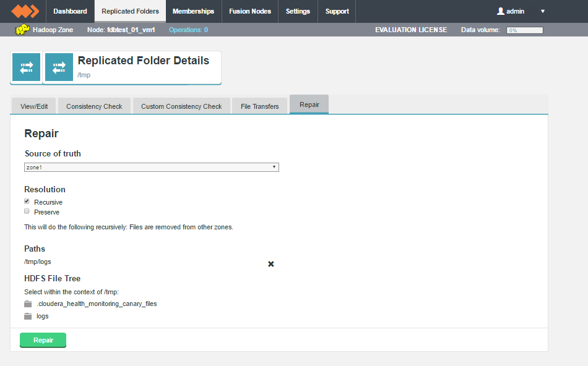588x366 pixels.
Task: Open the File Transfers tab
Action: pyautogui.click(x=259, y=106)
